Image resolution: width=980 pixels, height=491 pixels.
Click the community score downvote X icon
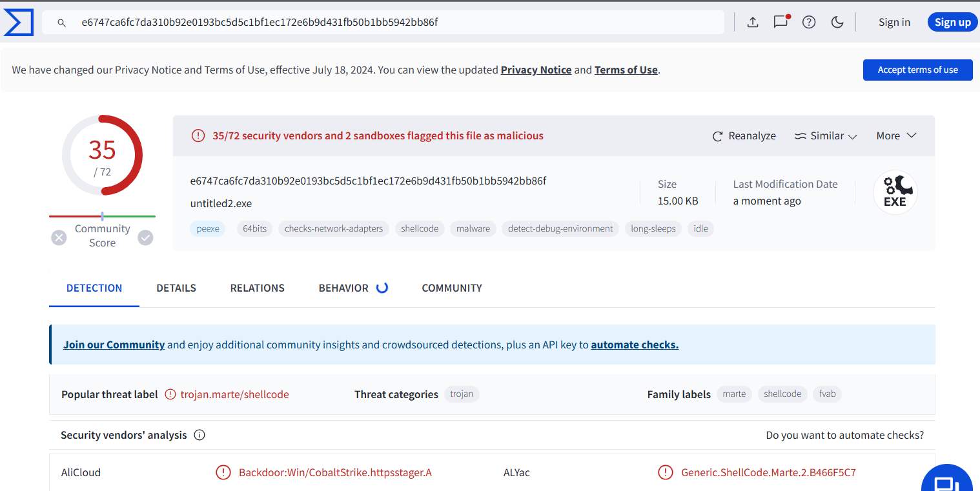59,238
